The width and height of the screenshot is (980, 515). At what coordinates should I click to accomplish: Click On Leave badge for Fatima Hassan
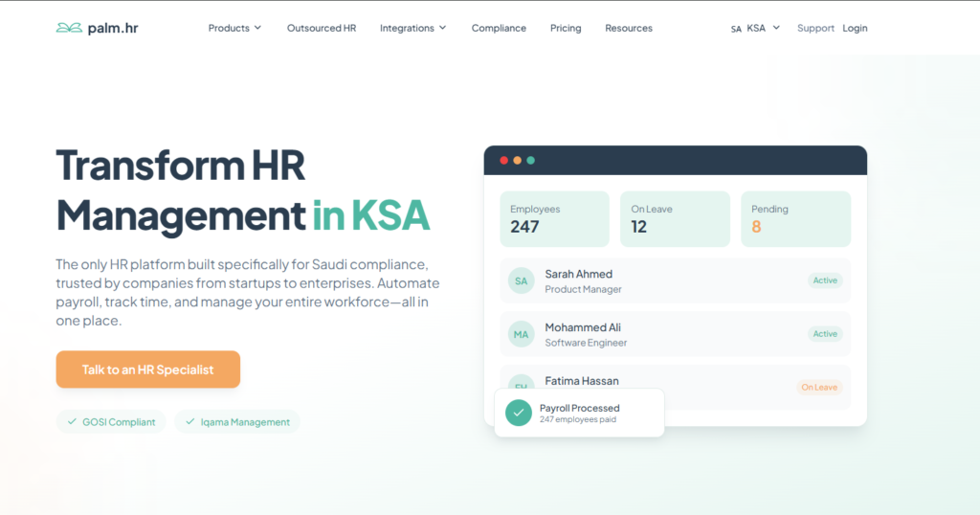pos(819,388)
